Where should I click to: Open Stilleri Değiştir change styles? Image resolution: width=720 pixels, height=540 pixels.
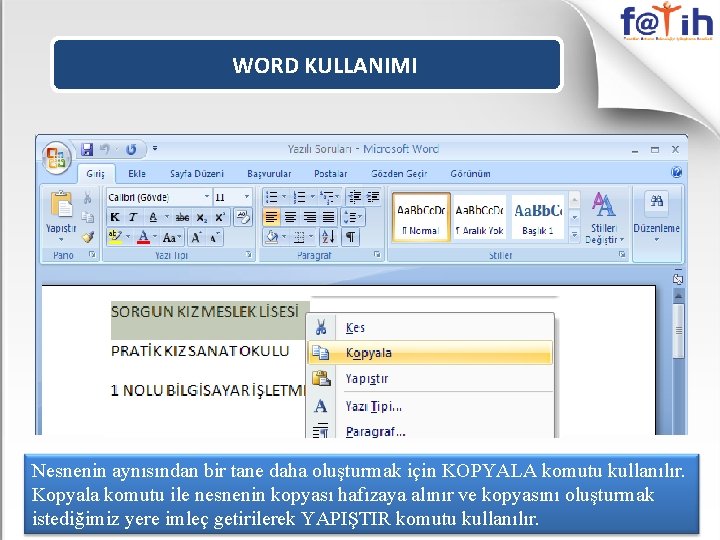tap(604, 217)
